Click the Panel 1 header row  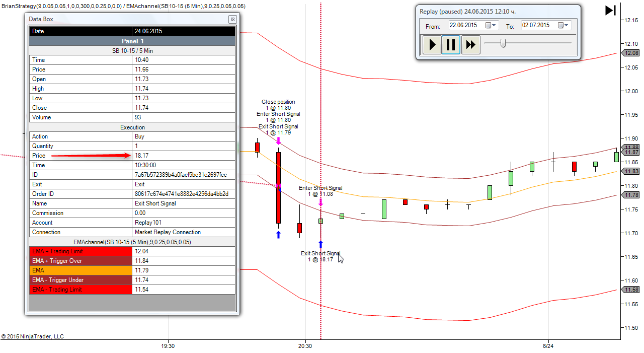pyautogui.click(x=132, y=41)
